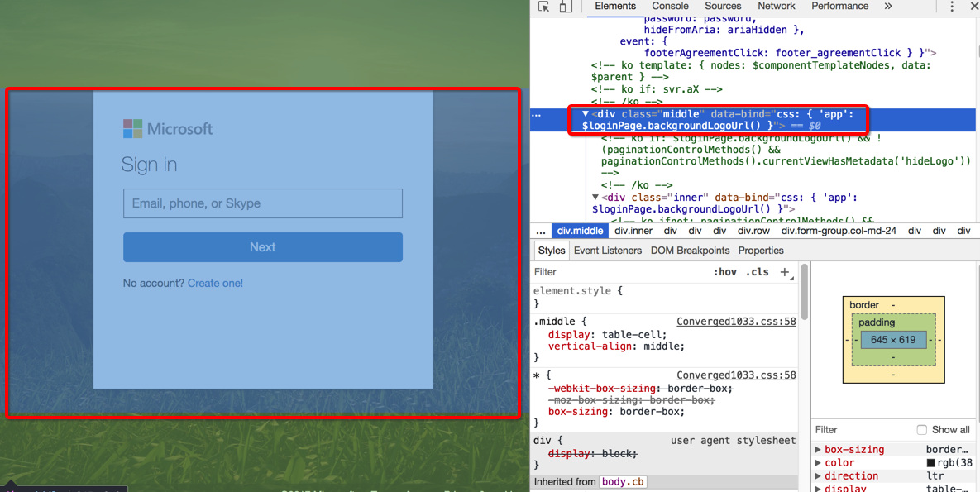Select the Styles sub-tab
Image resolution: width=980 pixels, height=492 pixels.
click(552, 251)
